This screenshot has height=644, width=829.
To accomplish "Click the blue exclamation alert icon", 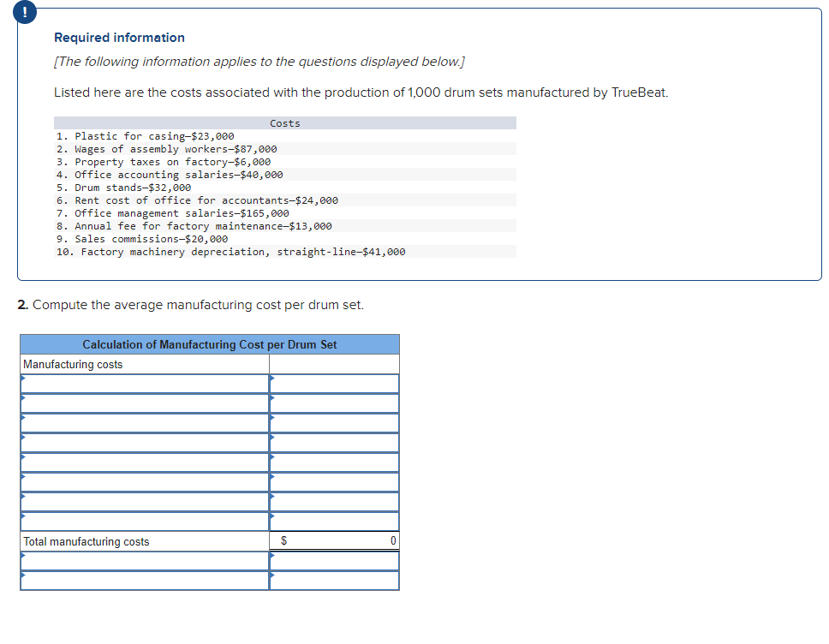I will click(x=24, y=12).
